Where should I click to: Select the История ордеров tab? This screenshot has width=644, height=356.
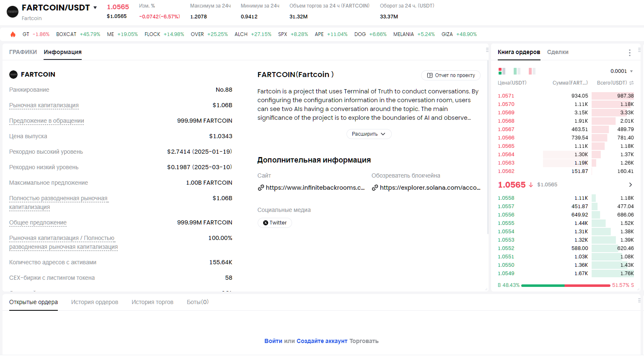click(95, 302)
